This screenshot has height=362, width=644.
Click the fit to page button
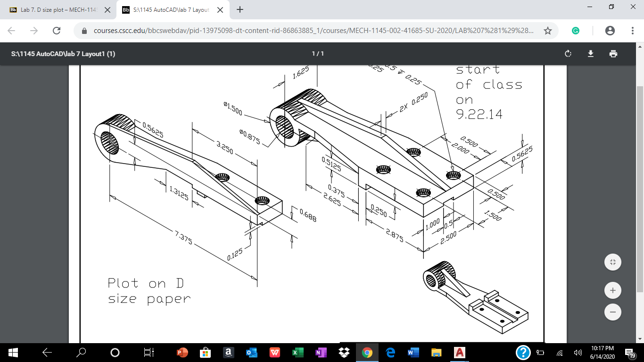(x=613, y=262)
